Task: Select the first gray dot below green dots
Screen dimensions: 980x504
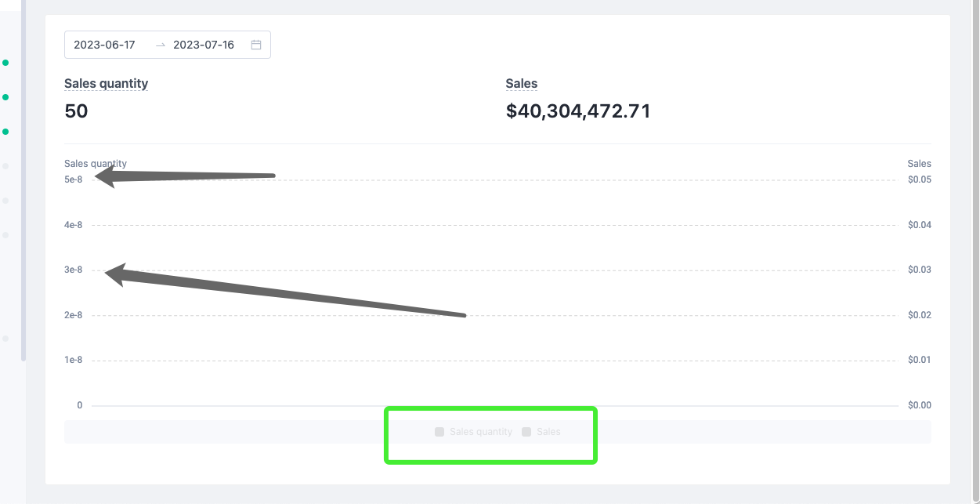Action: [5, 166]
